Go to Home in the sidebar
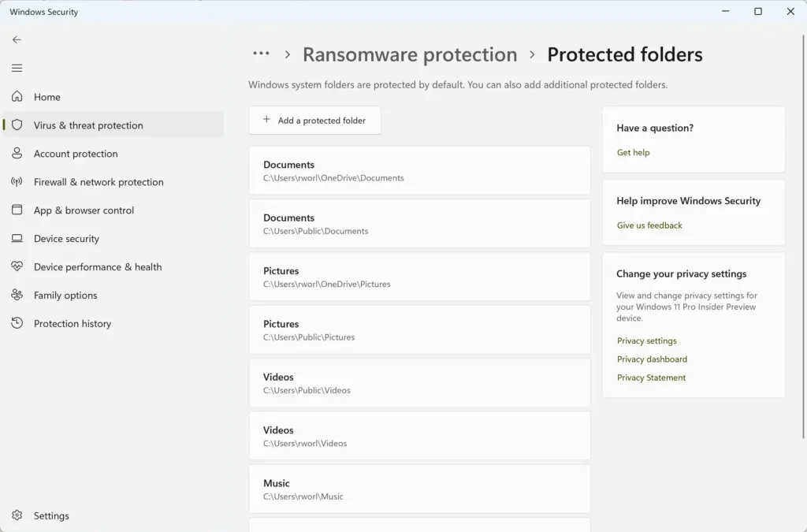This screenshot has width=807, height=532. coord(113,97)
